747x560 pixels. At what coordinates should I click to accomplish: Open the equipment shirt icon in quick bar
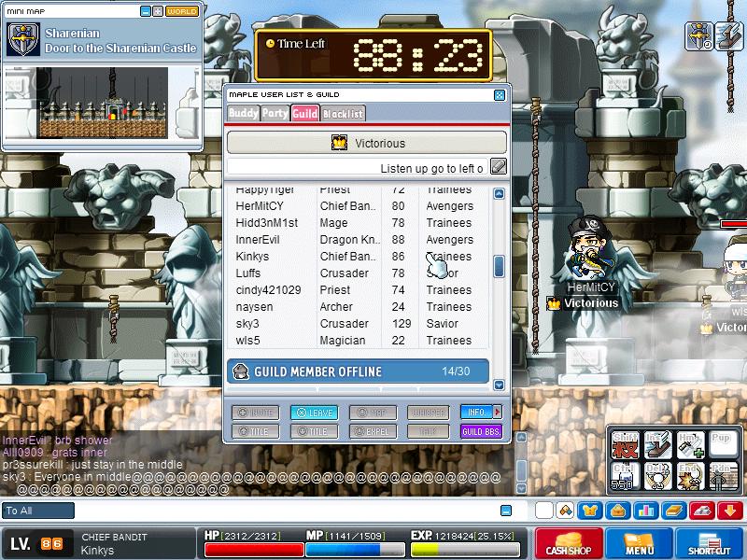point(590,511)
